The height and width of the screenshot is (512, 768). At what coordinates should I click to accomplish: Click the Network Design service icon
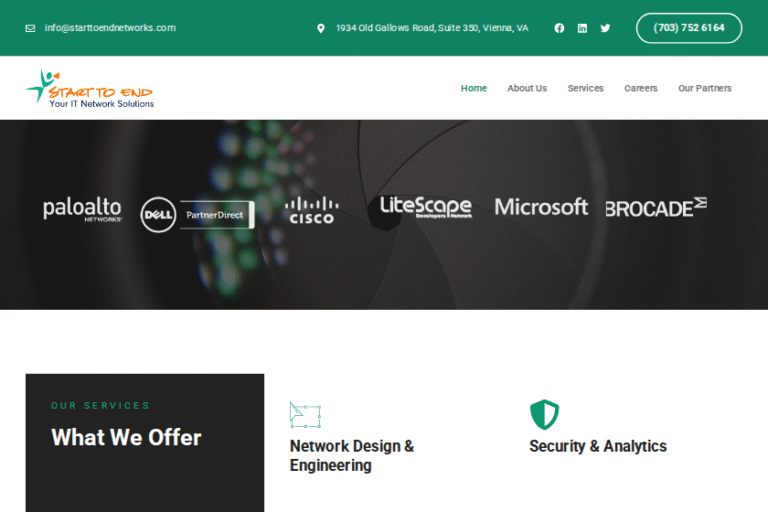[305, 415]
